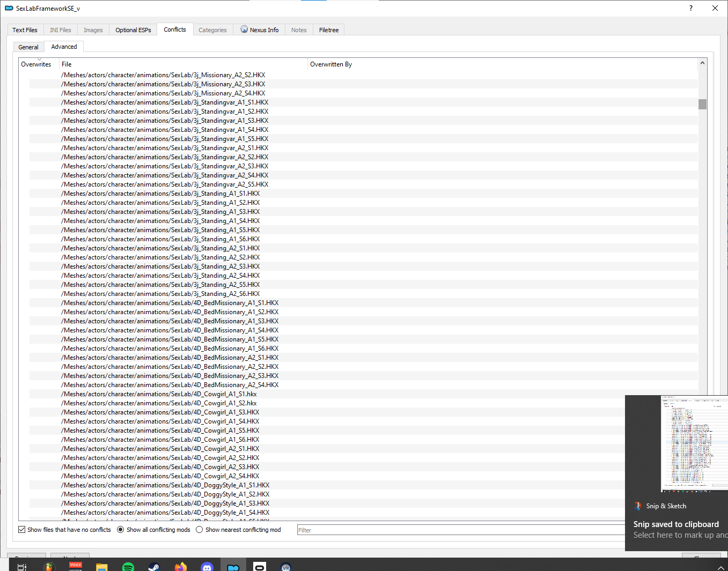Switch to the INI Files tab
This screenshot has height=571, width=728.
point(61,30)
